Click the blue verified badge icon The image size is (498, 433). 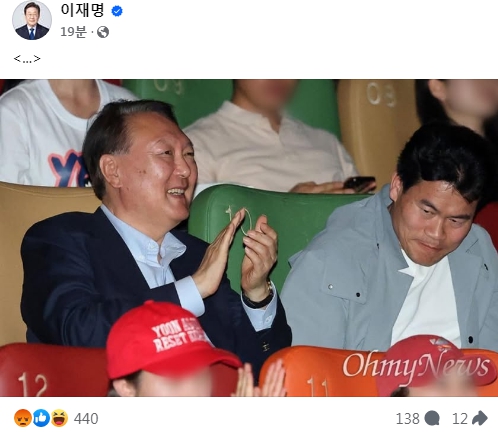(x=117, y=11)
